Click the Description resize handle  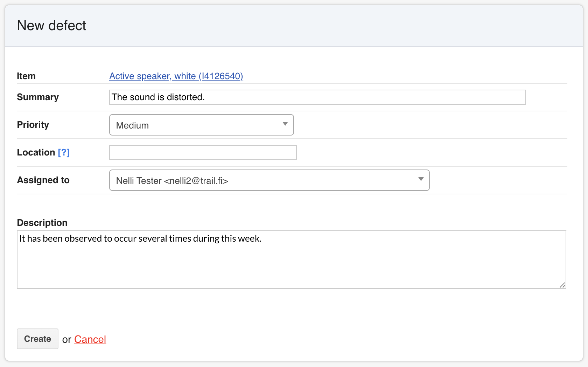pyautogui.click(x=562, y=285)
